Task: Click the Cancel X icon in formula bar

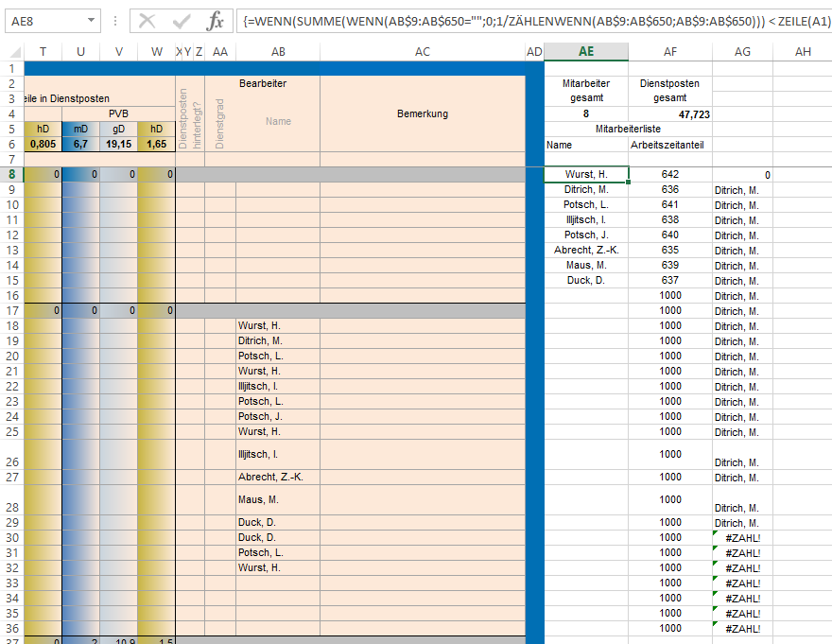Action: [147, 21]
